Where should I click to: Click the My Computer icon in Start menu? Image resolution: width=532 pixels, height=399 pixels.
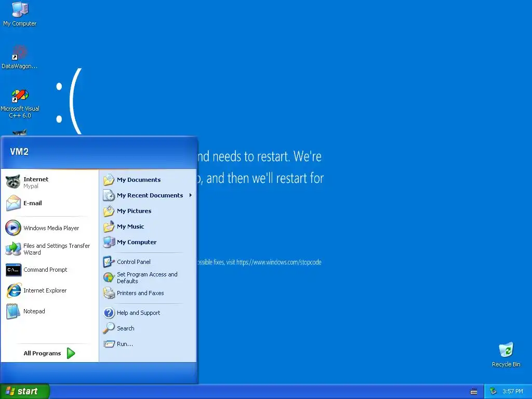tap(109, 242)
